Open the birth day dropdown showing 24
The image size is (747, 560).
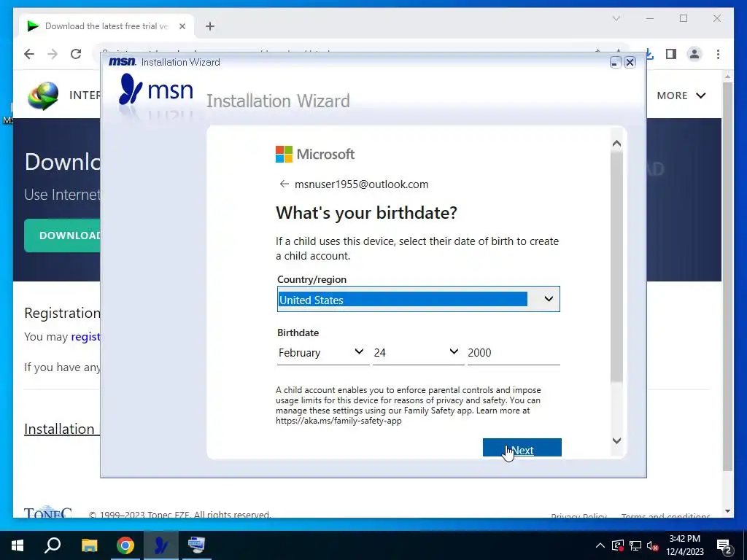(x=417, y=352)
